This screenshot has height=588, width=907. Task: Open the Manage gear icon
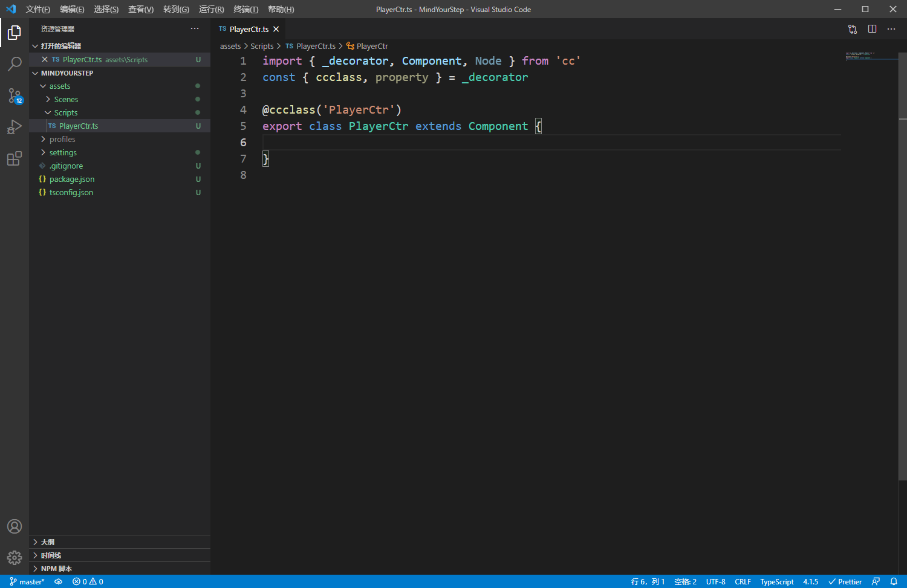point(15,557)
